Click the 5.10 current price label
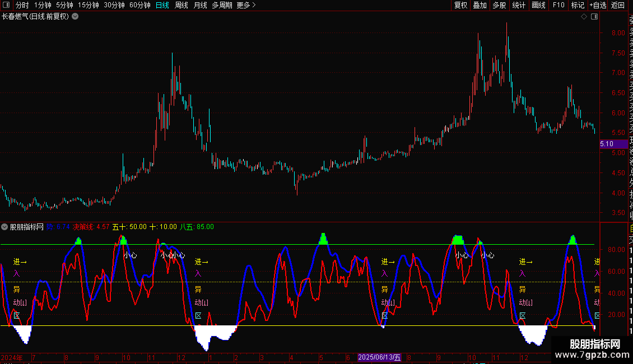633x364 pixels. point(613,144)
